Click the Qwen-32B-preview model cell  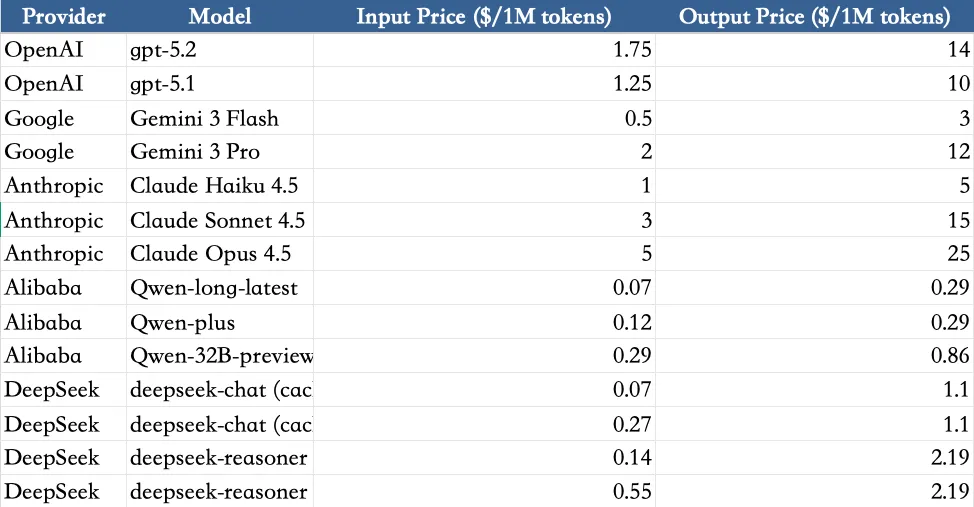click(x=220, y=356)
